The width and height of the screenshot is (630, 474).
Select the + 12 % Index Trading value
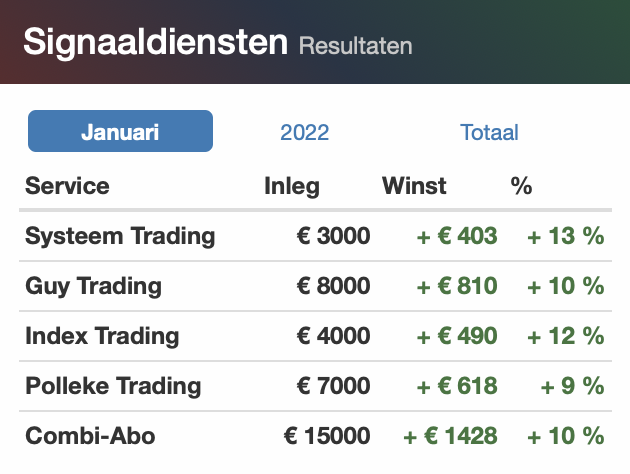566,336
